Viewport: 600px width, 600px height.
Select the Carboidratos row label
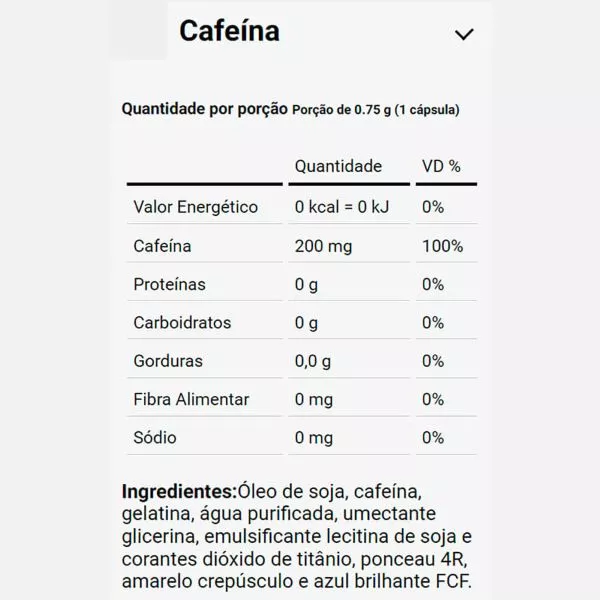tap(183, 323)
